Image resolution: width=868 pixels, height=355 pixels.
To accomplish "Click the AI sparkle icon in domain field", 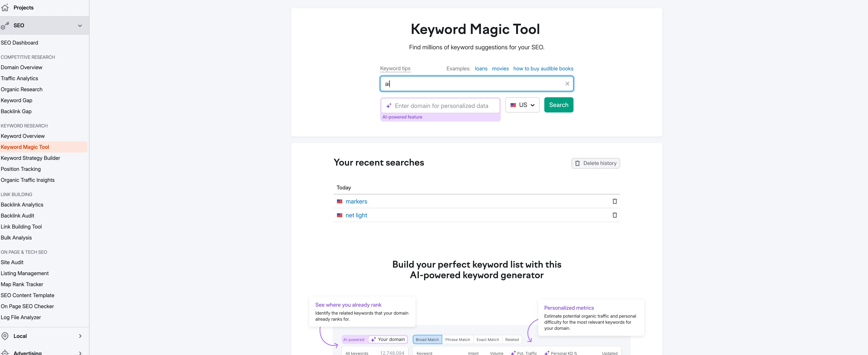I will (389, 106).
